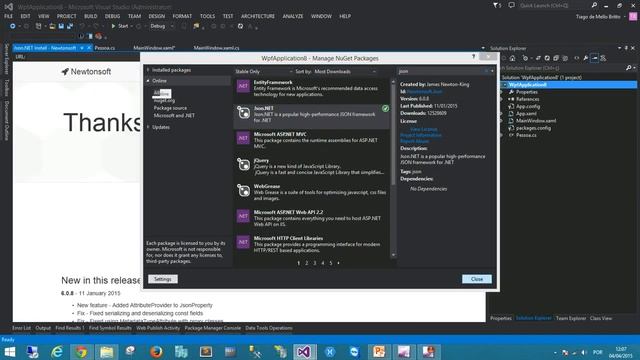Toggle the Preview Selected Items button in Solution Explorer
Screen dimensions: 640x360
pos(595,58)
